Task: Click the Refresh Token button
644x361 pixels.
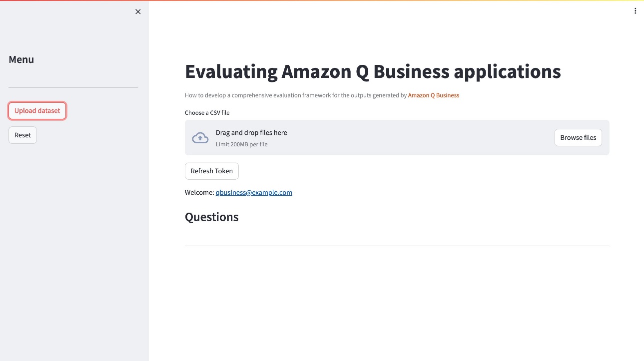Action: click(212, 171)
